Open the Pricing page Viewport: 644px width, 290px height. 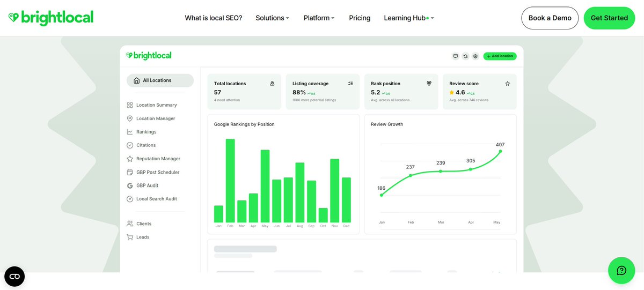point(360,18)
